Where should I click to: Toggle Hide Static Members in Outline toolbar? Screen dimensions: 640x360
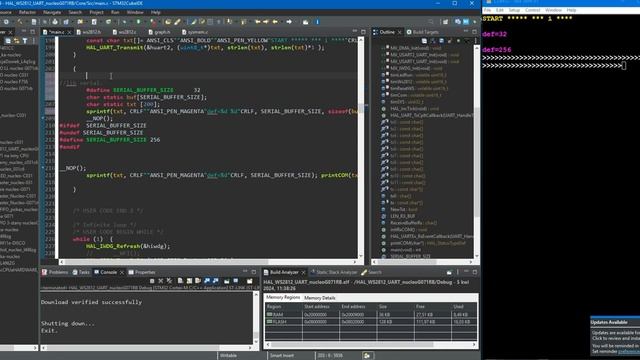click(x=449, y=41)
